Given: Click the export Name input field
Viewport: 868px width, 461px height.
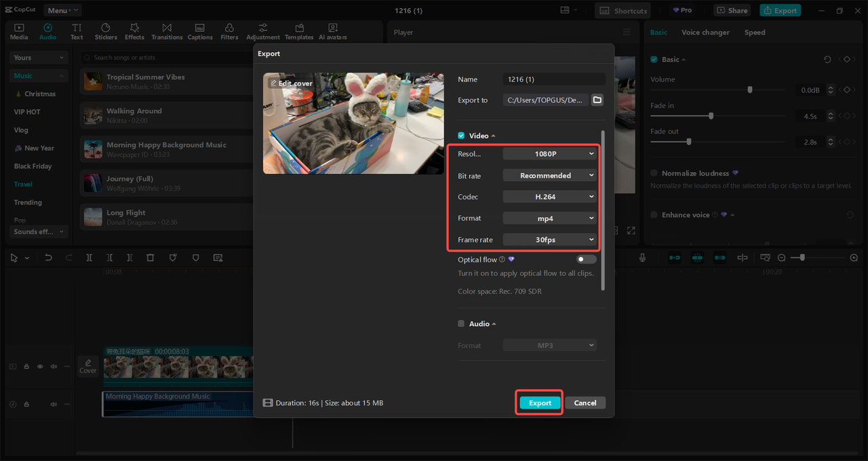Looking at the screenshot, I should tap(554, 79).
